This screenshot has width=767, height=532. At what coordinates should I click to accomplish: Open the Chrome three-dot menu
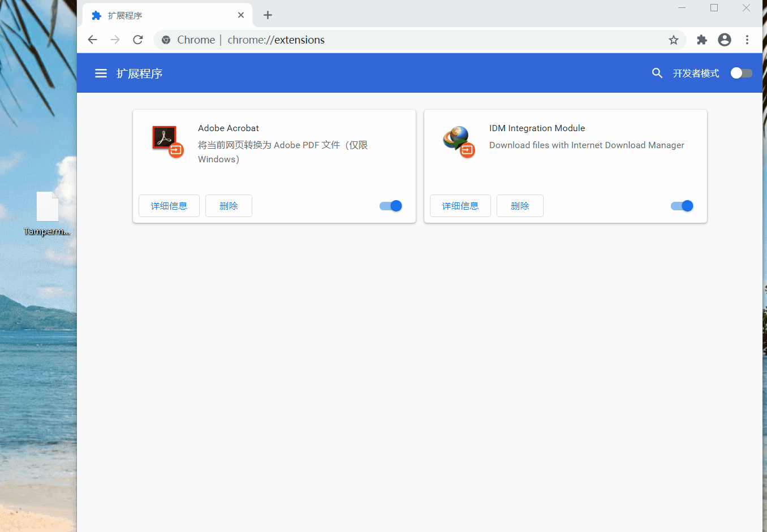[747, 40]
